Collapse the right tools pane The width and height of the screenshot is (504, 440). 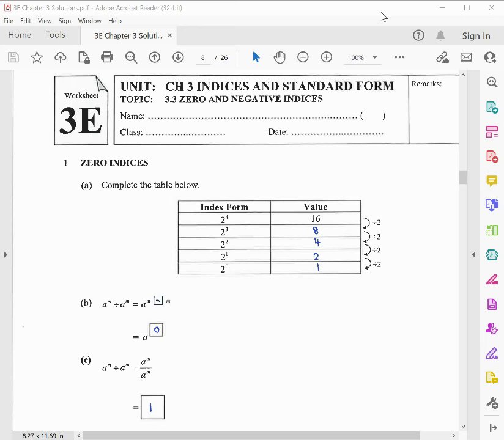474,255
